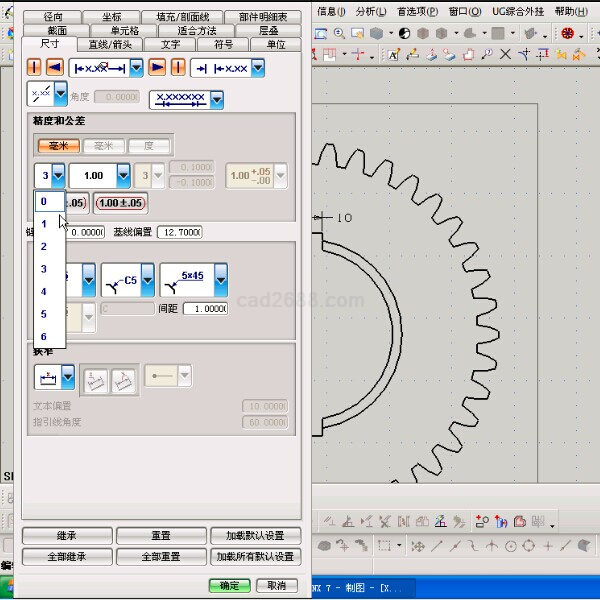This screenshot has height=600, width=600.
Task: Toggle the right extension line icon
Action: point(178,67)
